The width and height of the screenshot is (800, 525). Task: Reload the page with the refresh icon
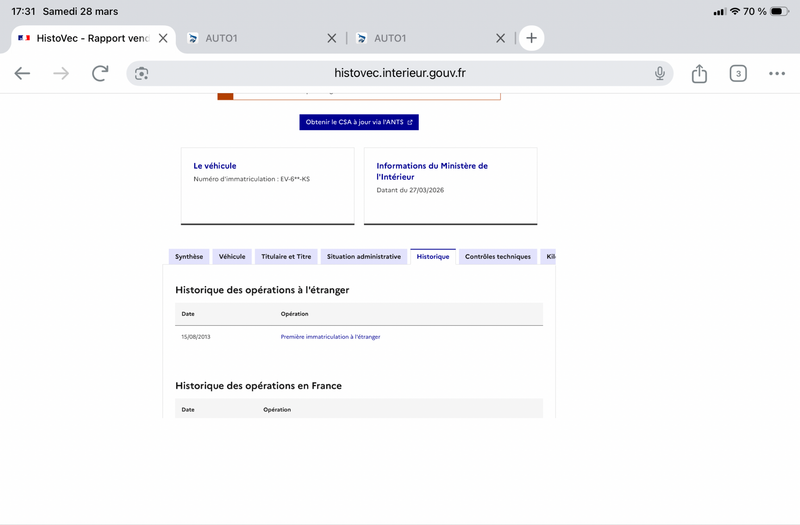pos(100,73)
